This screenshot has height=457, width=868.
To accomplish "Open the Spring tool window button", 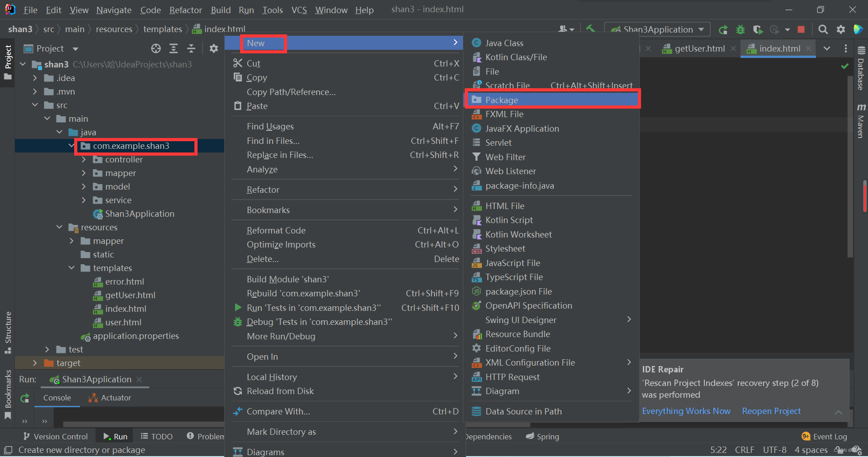I will coord(542,436).
